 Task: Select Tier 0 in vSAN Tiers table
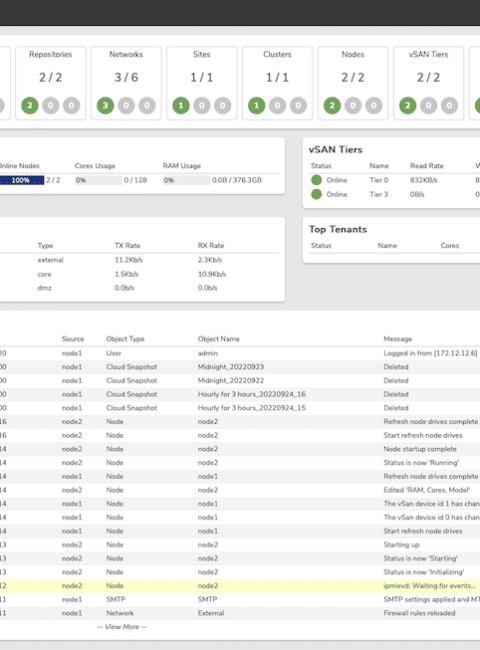coord(379,180)
